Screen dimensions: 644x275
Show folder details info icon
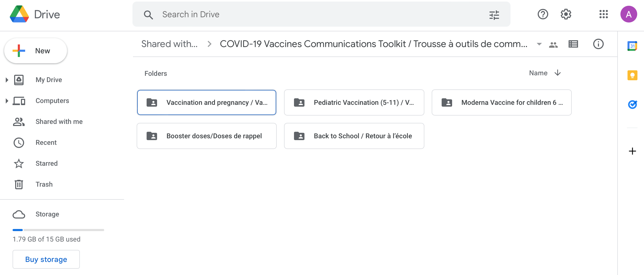tap(598, 44)
